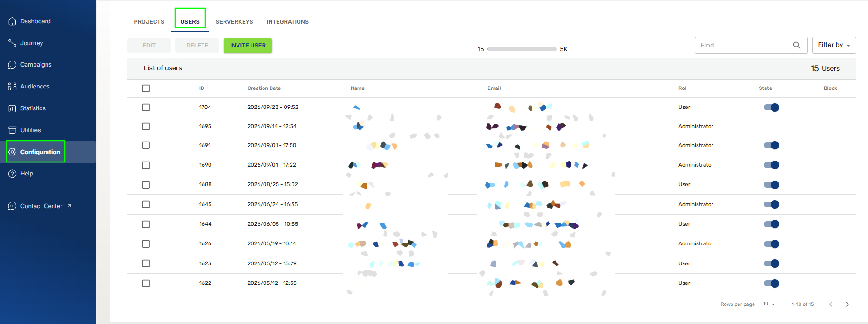Toggle the state switch for user 1704
The width and height of the screenshot is (868, 324).
tap(772, 108)
